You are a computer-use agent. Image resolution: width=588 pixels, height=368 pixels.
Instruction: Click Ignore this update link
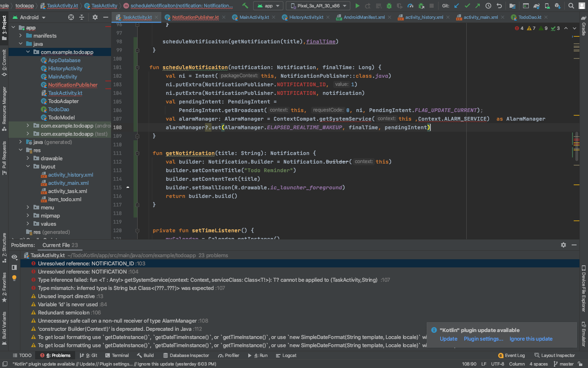(x=531, y=339)
